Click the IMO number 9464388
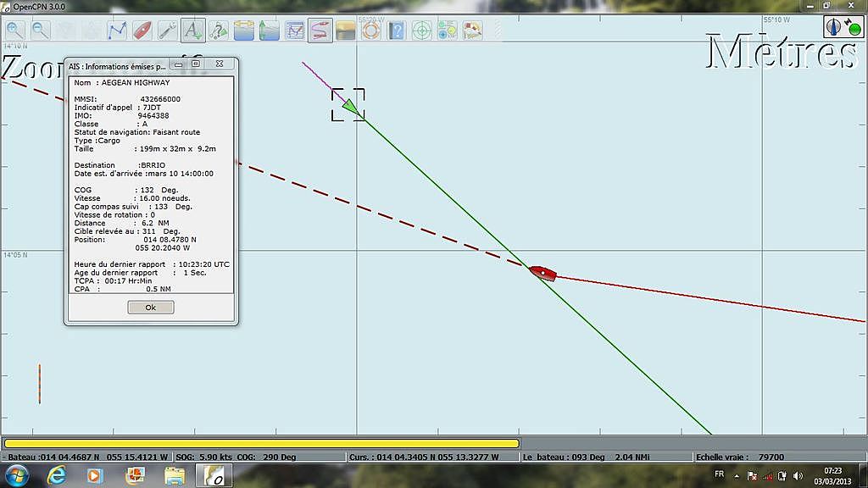The height and width of the screenshot is (488, 868). tap(153, 115)
